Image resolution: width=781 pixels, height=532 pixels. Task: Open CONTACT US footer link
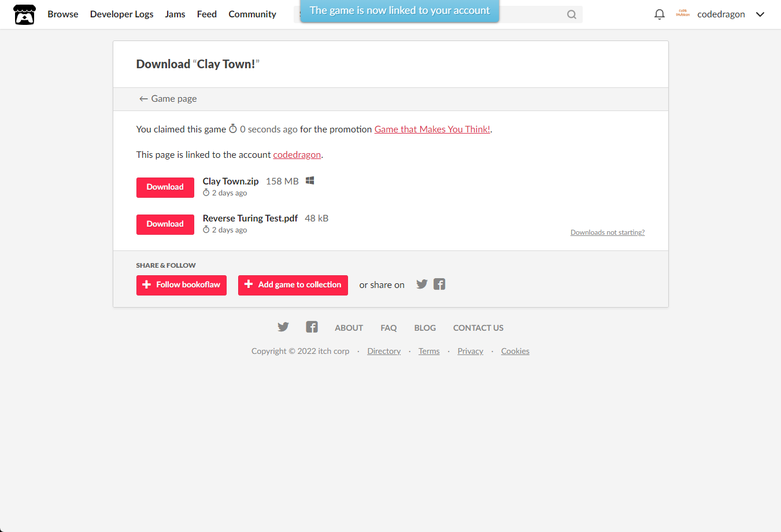(x=478, y=328)
